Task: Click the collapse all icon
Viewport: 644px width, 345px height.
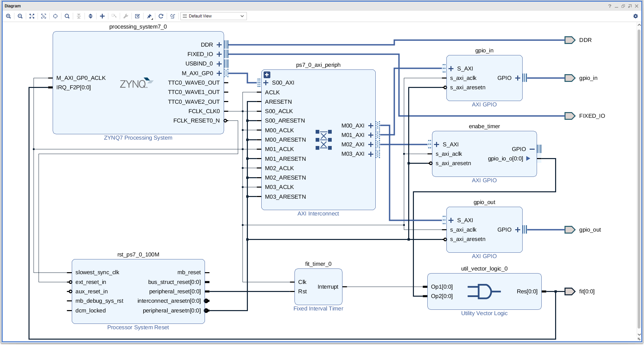Action: click(79, 16)
